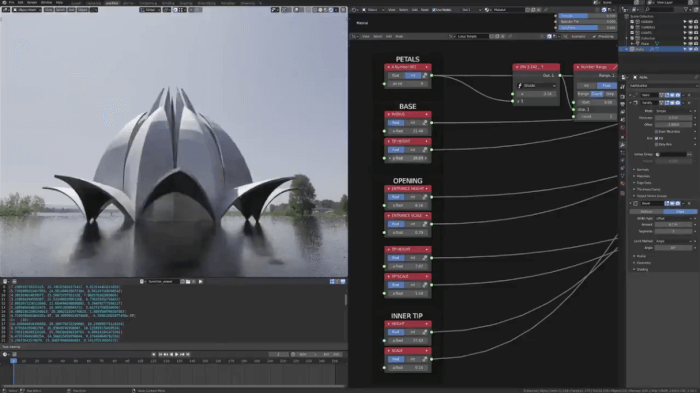Image resolution: width=700 pixels, height=393 pixels.
Task: Open the Add Modifier dropdown
Action: pos(662,86)
